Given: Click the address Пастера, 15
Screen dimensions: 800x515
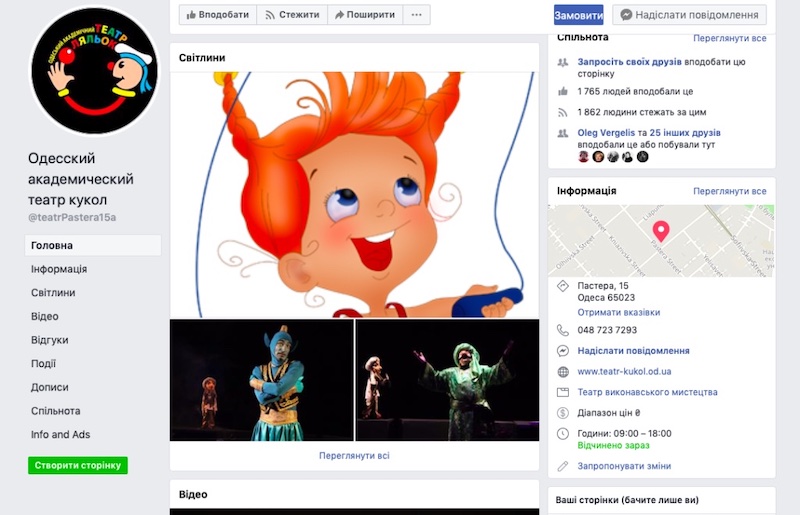Looking at the screenshot, I should (x=603, y=286).
